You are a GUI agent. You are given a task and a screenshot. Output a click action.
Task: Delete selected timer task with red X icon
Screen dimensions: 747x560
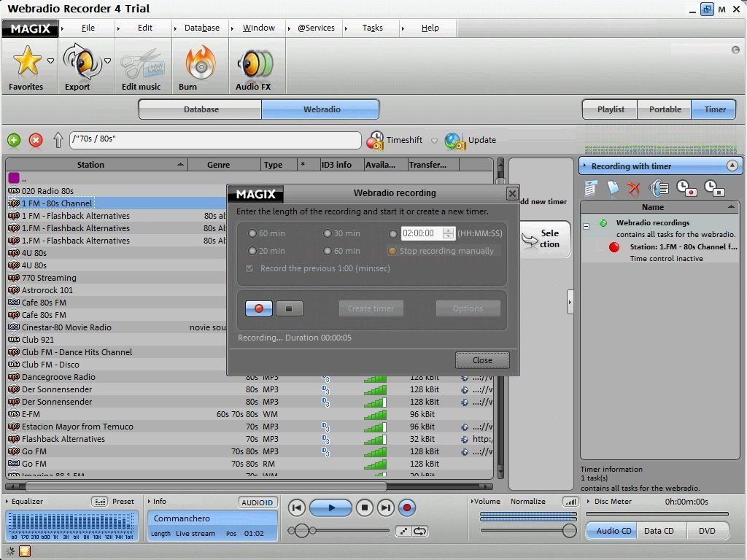[x=633, y=188]
